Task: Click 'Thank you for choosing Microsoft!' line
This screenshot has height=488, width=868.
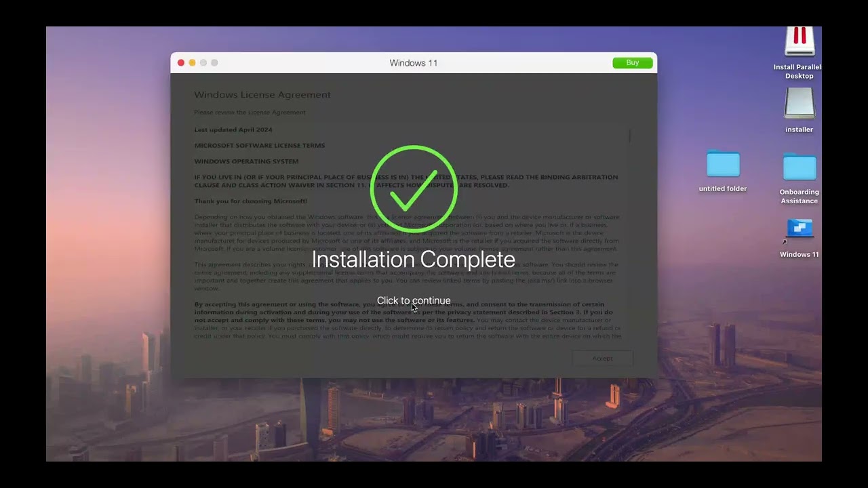Action: (x=251, y=201)
